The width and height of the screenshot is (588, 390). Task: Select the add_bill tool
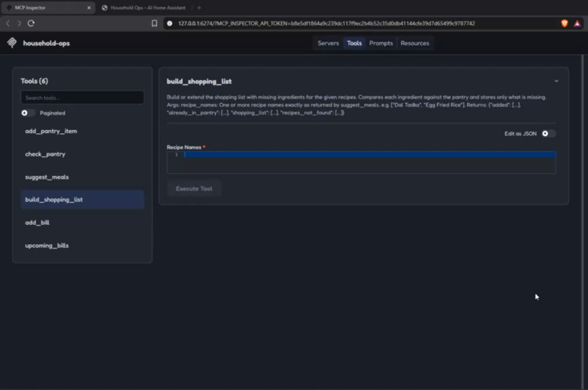pos(82,223)
